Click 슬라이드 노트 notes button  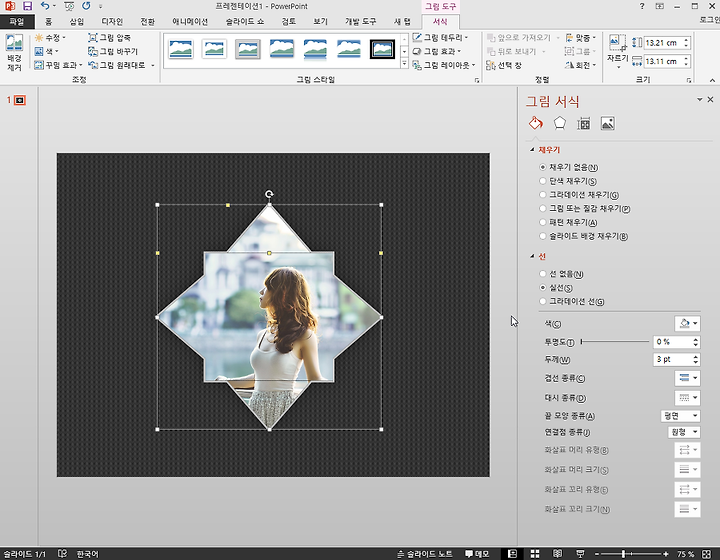point(425,554)
